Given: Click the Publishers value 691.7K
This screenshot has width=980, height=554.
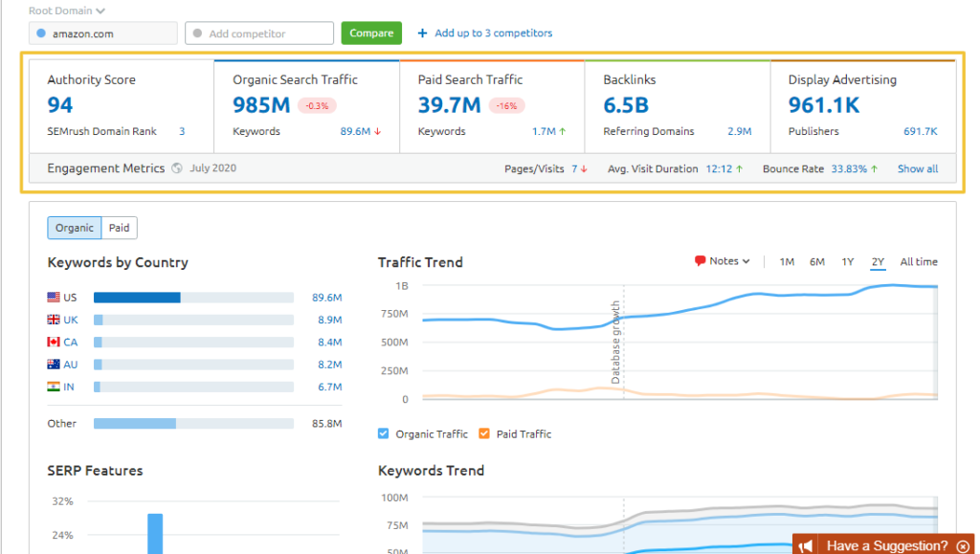Looking at the screenshot, I should [921, 131].
